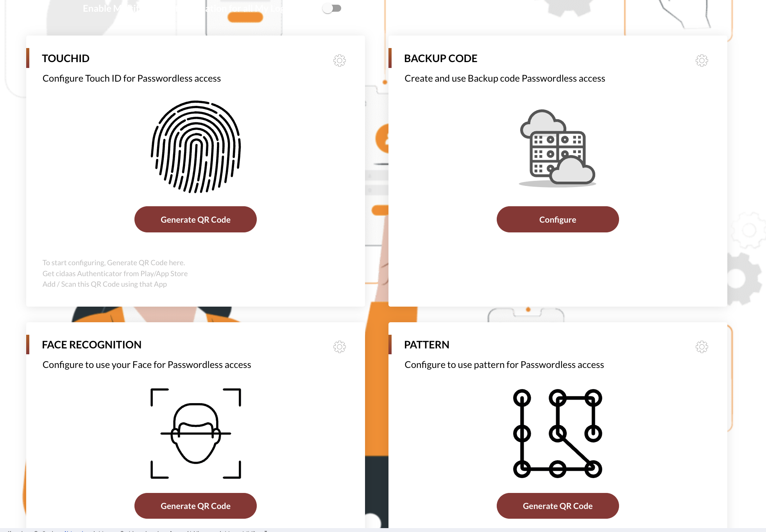
Task: Generate QR Code for Face Recognition
Action: point(195,506)
